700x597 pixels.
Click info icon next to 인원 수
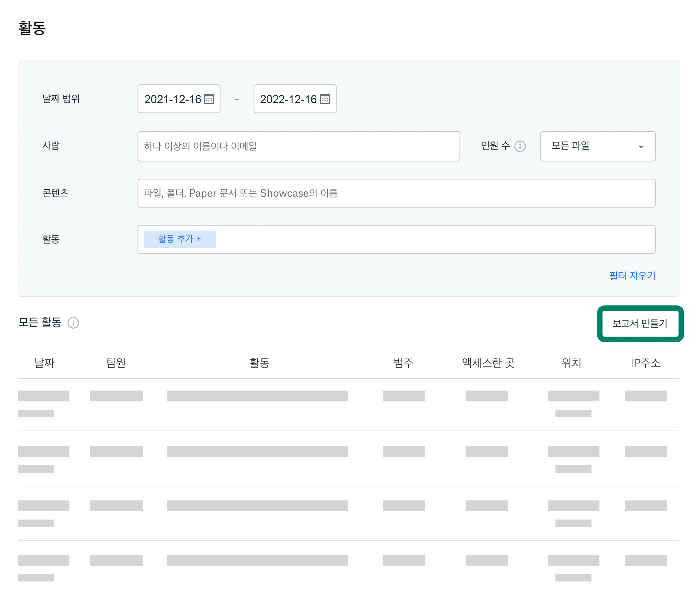tap(520, 146)
